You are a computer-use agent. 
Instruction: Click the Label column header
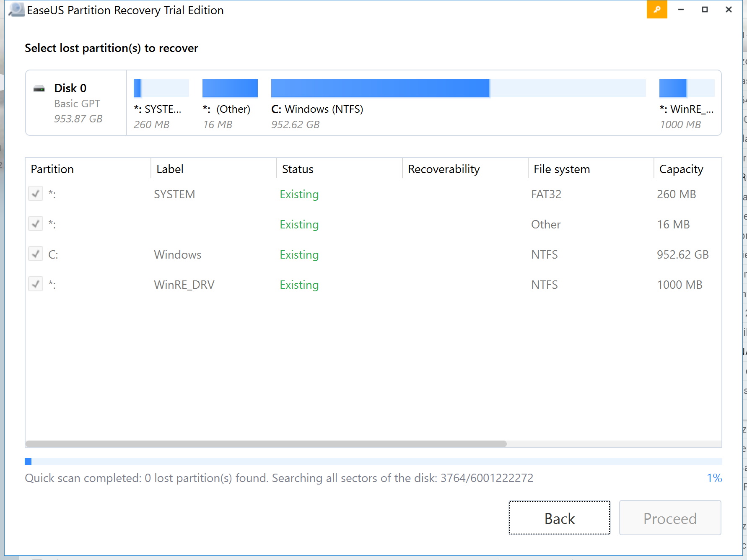[x=214, y=169]
